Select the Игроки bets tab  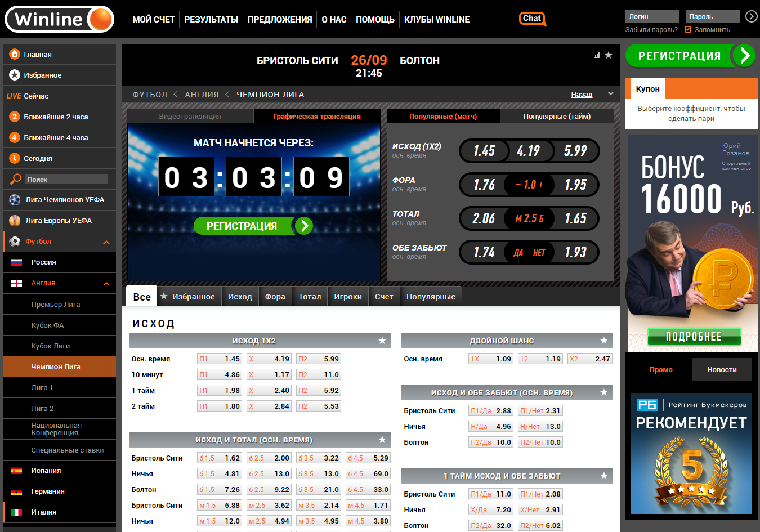[x=348, y=297]
